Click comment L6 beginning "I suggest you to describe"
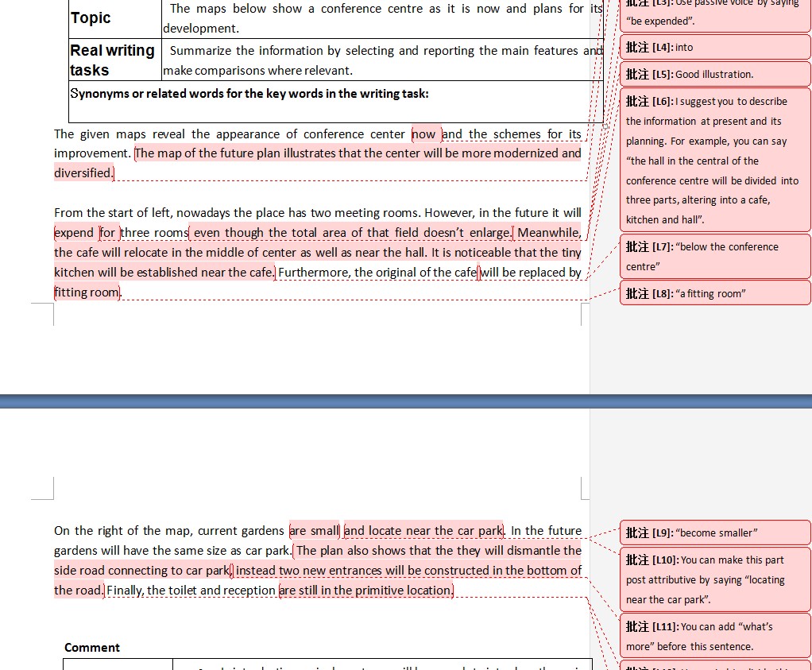Screen dimensions: 812x670 tap(714, 160)
